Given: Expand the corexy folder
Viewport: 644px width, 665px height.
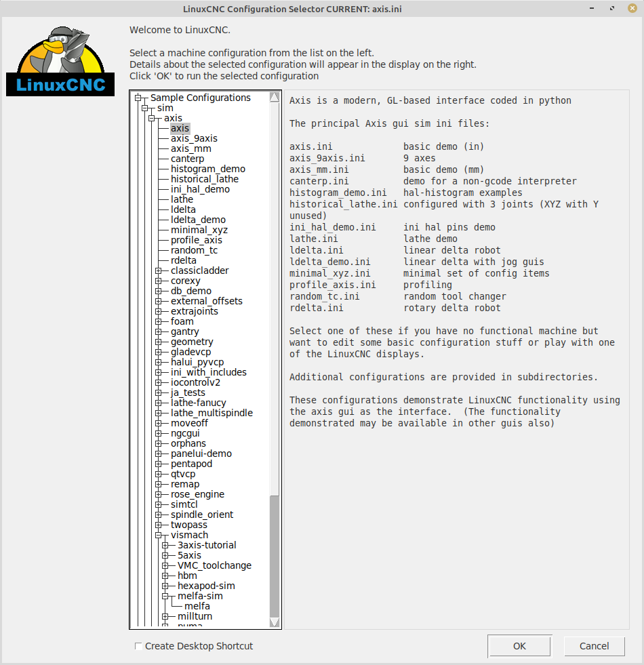Looking at the screenshot, I should tap(158, 281).
